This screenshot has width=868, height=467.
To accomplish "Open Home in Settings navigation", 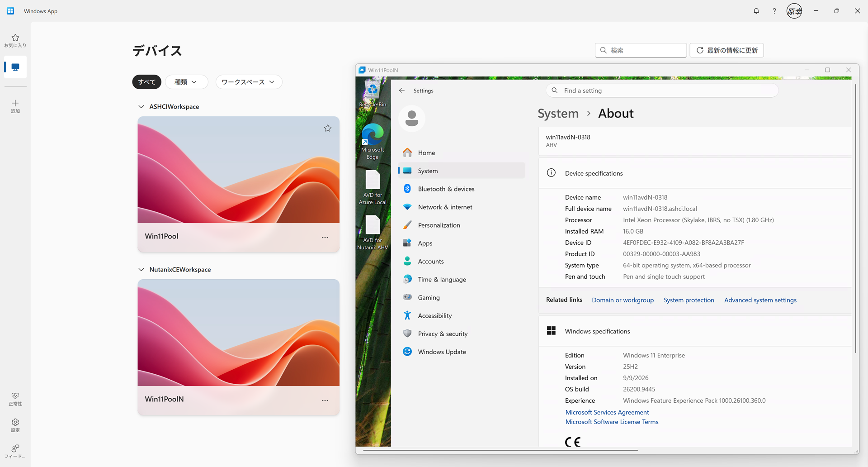I will (x=461, y=153).
